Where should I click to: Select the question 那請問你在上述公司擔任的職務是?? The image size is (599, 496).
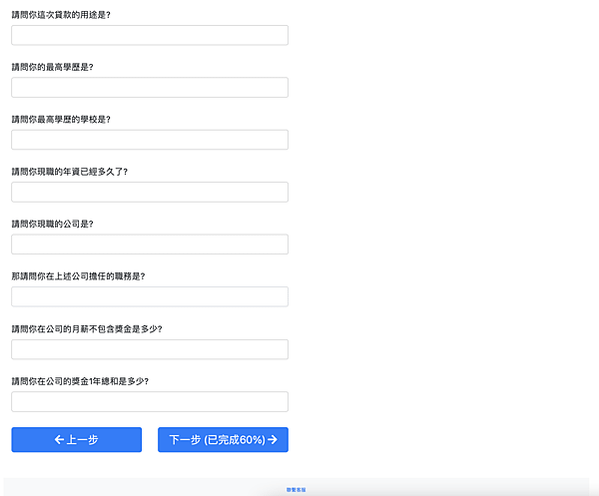click(x=78, y=276)
